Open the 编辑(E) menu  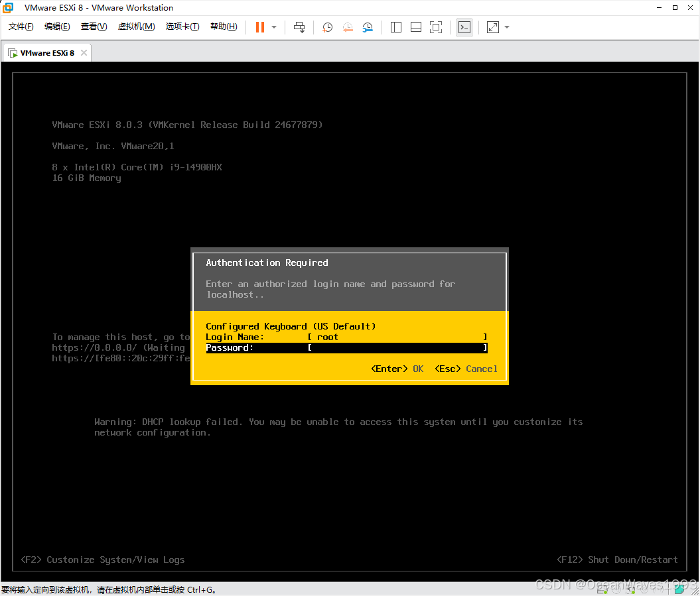click(x=57, y=27)
